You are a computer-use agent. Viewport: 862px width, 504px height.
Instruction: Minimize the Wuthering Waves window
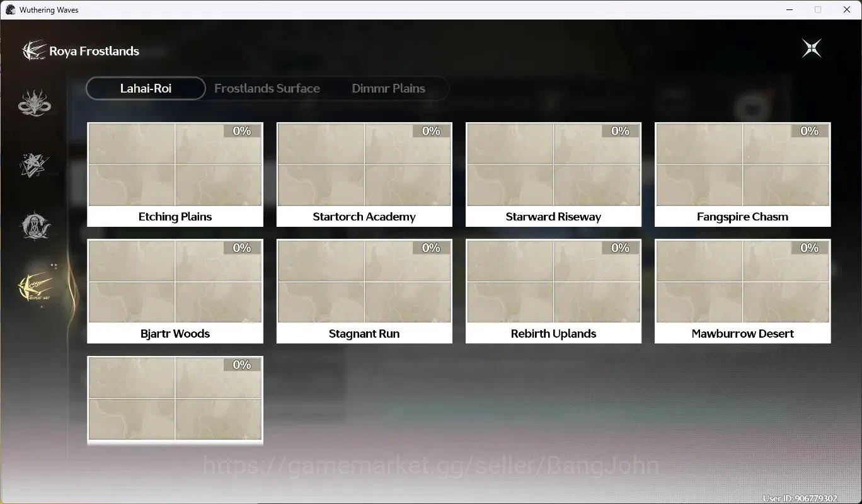(x=789, y=9)
